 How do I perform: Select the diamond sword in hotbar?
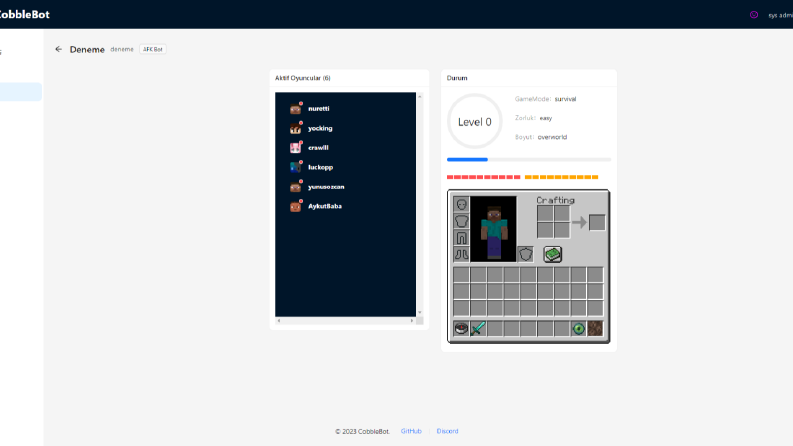pos(478,329)
